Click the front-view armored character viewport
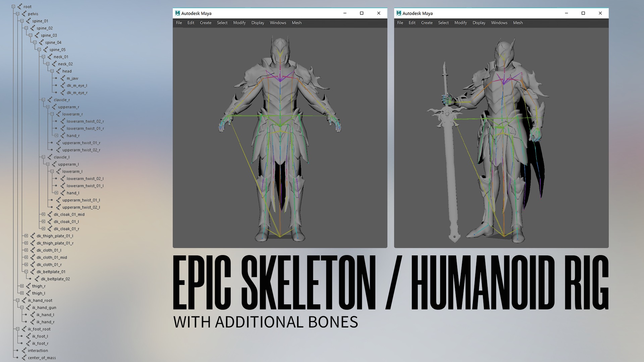This screenshot has width=644, height=362. 280,138
